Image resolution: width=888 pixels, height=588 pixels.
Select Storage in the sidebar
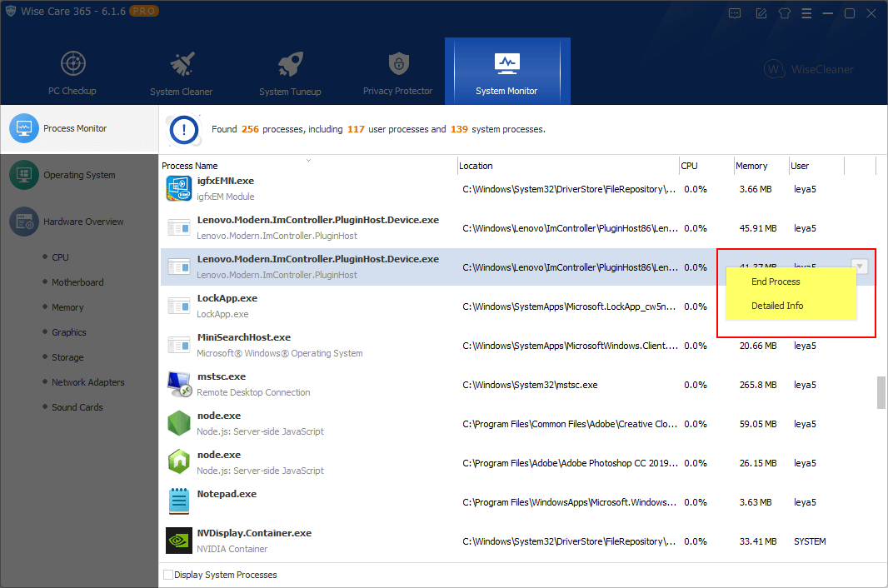point(67,357)
